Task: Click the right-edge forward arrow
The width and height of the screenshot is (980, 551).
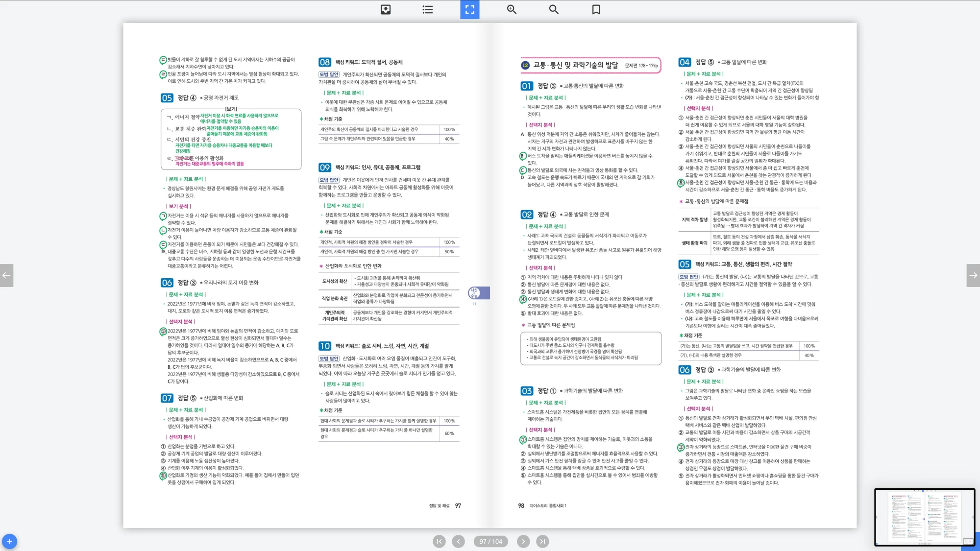Action: [973, 275]
